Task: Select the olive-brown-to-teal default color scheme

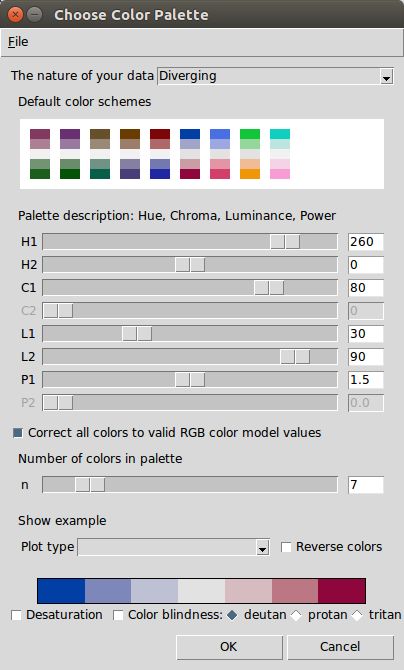Action: pyautogui.click(x=100, y=154)
